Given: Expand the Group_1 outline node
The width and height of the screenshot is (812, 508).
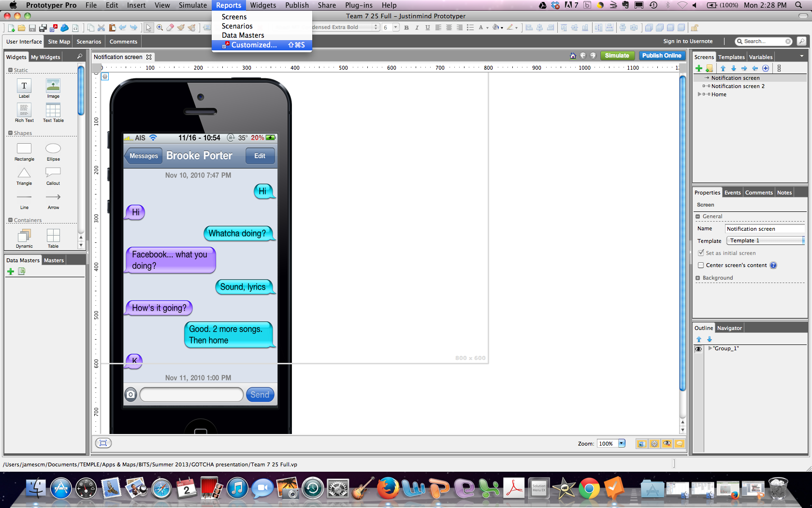Looking at the screenshot, I should [x=710, y=348].
